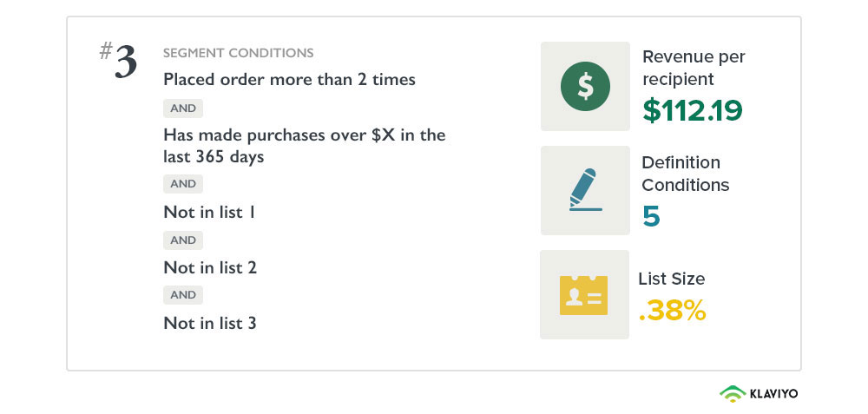The image size is (868, 414).
Task: Select the second AND condition badge
Action: [183, 184]
